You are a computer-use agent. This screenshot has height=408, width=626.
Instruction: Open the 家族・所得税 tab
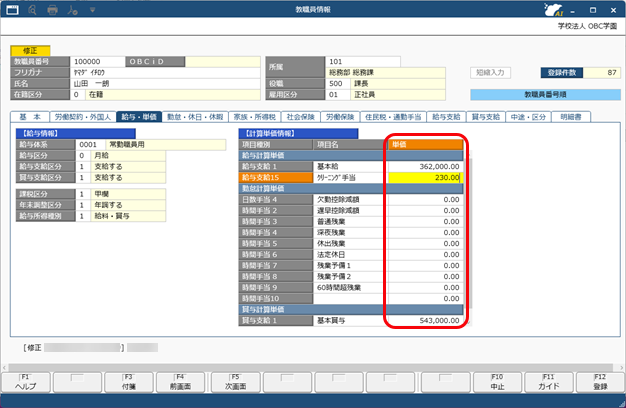tap(255, 117)
